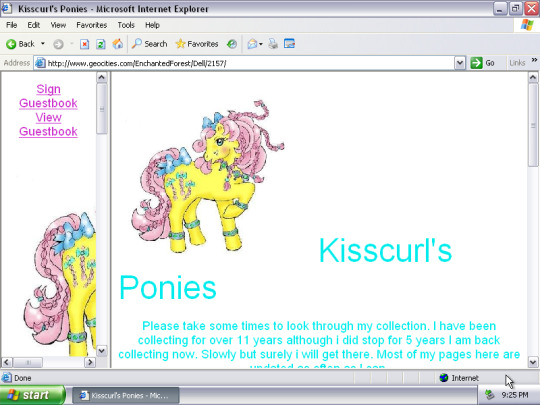Click the Mail envelope icon
Screen dimensions: 540x405
pos(252,44)
